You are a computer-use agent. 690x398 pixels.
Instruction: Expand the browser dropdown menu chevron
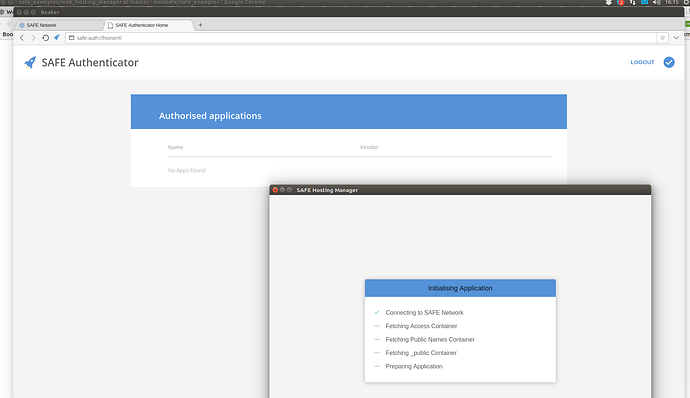676,38
